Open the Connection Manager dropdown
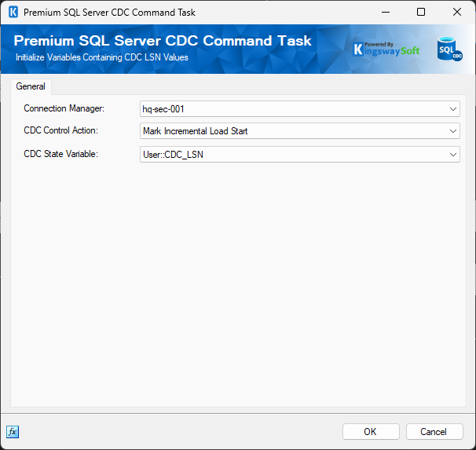Viewport: 476px width, 450px height. (x=299, y=109)
